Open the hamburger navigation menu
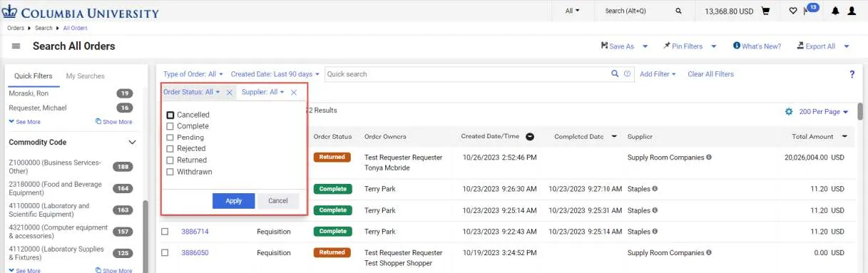Viewport: 868px width, 273px height. pos(16,46)
